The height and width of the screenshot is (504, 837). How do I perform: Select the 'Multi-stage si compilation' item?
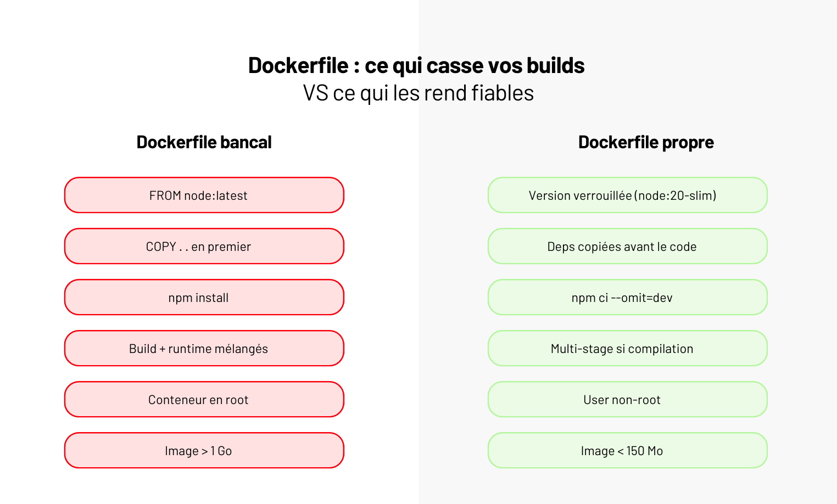(x=627, y=349)
